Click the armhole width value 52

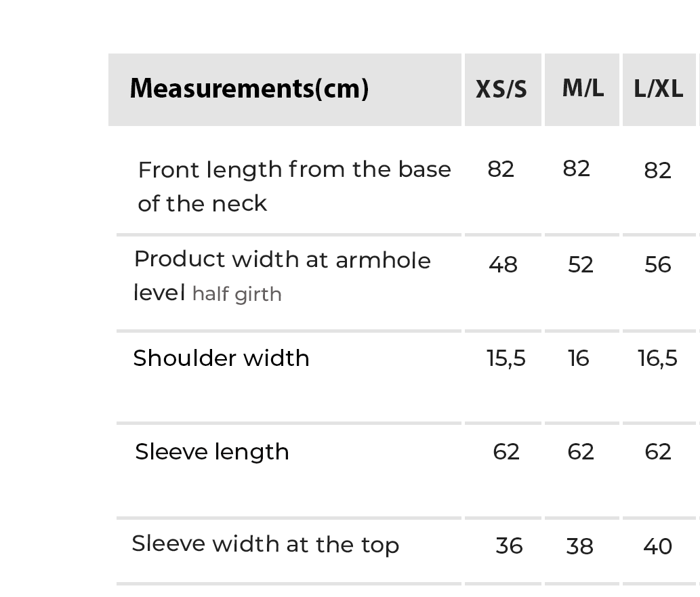[x=581, y=264]
